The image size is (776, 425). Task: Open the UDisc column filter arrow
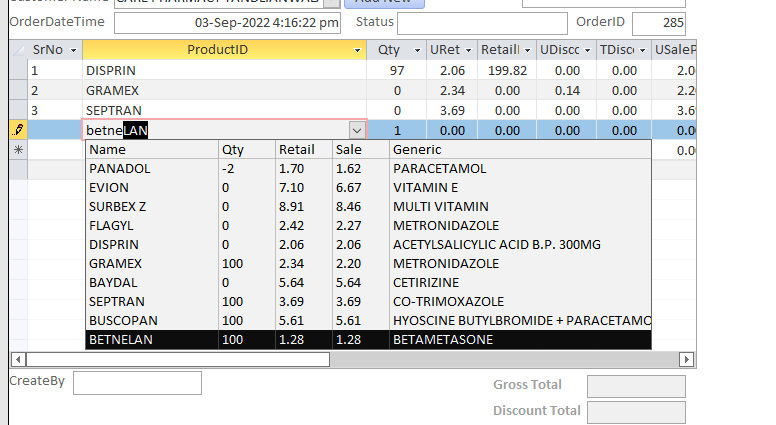[587, 50]
